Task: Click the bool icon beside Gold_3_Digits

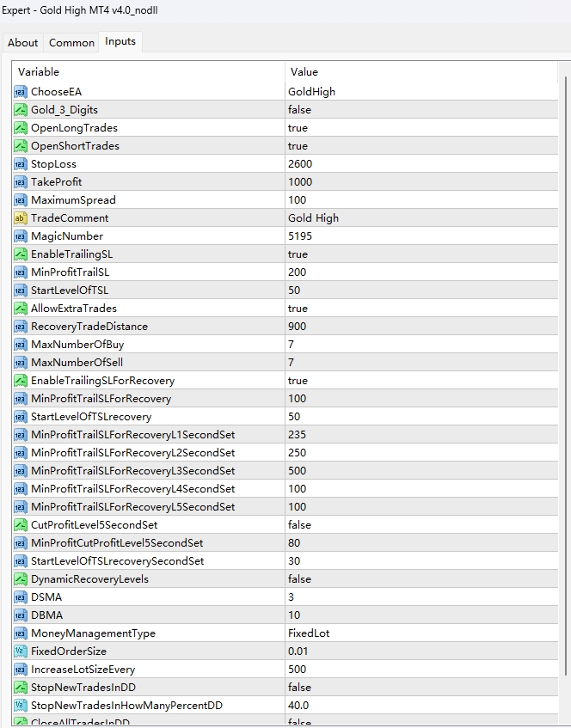Action: (x=21, y=110)
